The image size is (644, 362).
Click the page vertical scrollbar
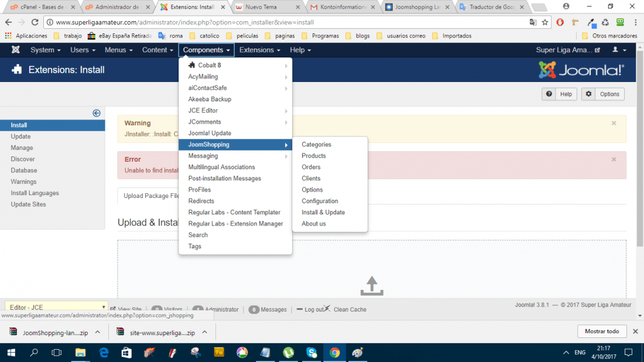(x=640, y=148)
